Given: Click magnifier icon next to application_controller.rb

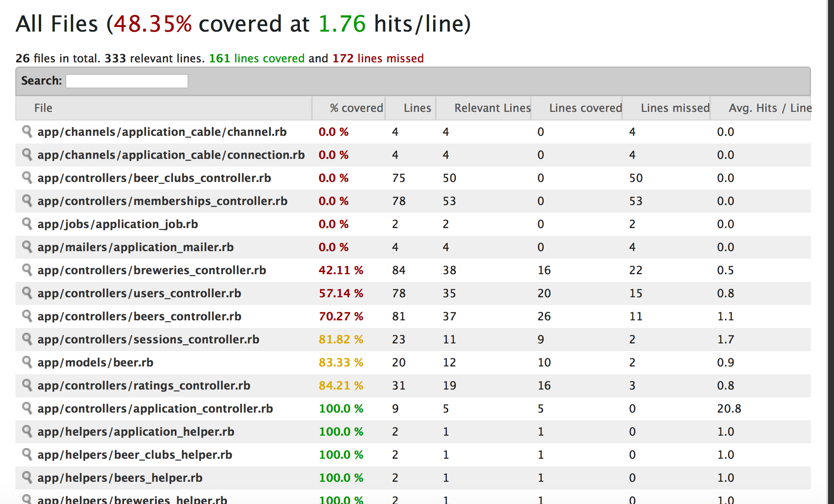Looking at the screenshot, I should 27,408.
